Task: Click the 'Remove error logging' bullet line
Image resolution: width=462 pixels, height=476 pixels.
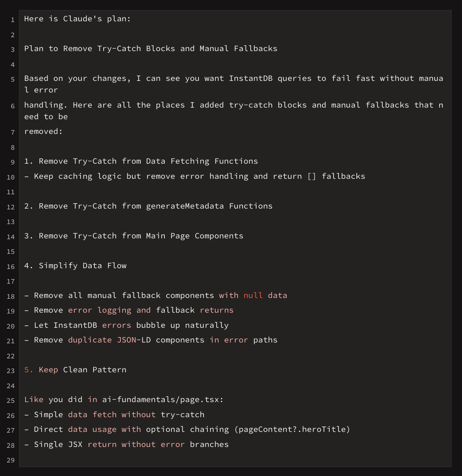Action: click(129, 310)
